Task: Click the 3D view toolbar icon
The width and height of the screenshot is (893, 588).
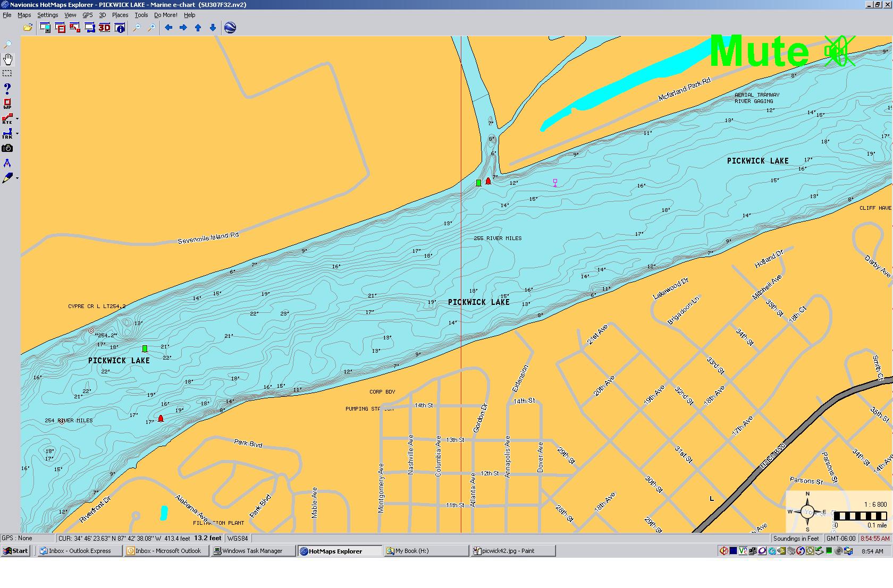Action: [104, 28]
